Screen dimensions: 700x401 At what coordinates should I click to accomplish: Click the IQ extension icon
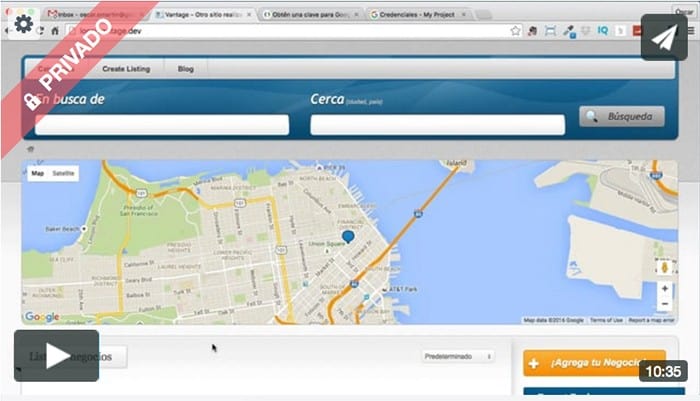(x=603, y=30)
